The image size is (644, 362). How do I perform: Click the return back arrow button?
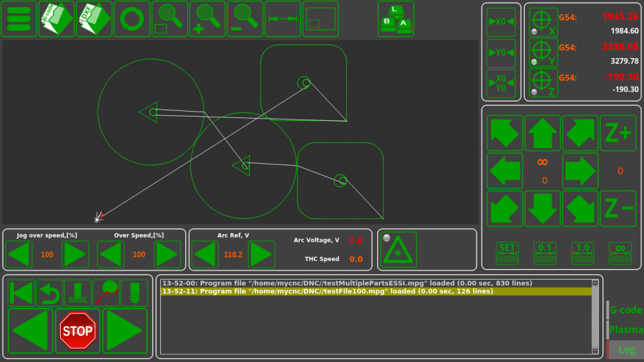[49, 293]
